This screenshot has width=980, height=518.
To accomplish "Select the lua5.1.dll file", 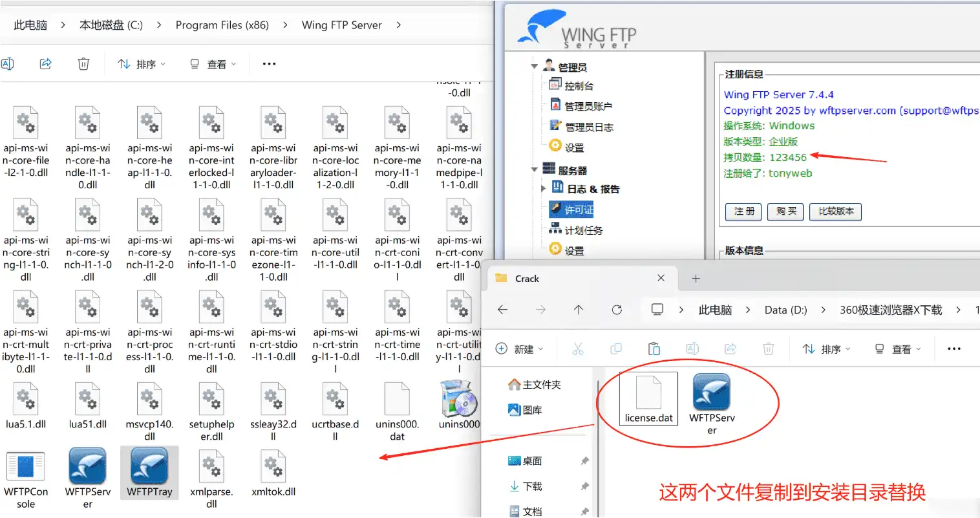I will 26,406.
